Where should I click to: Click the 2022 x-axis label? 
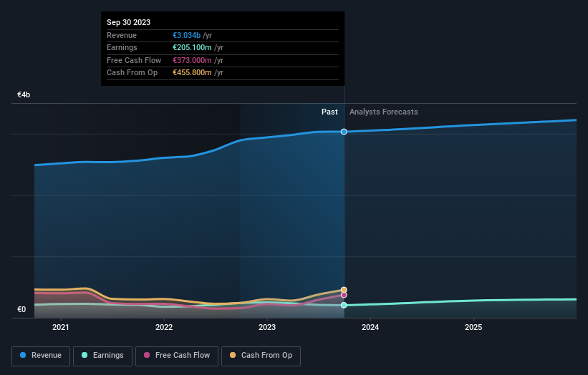[164, 328]
